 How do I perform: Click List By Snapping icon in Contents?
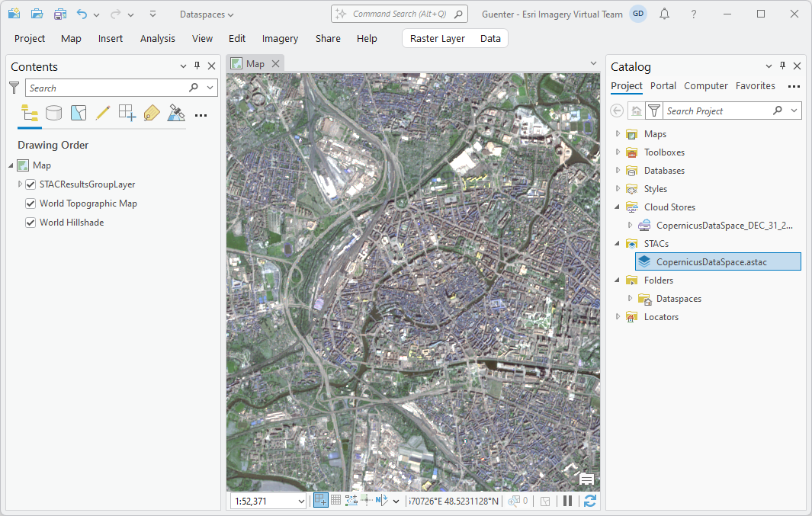[127, 113]
